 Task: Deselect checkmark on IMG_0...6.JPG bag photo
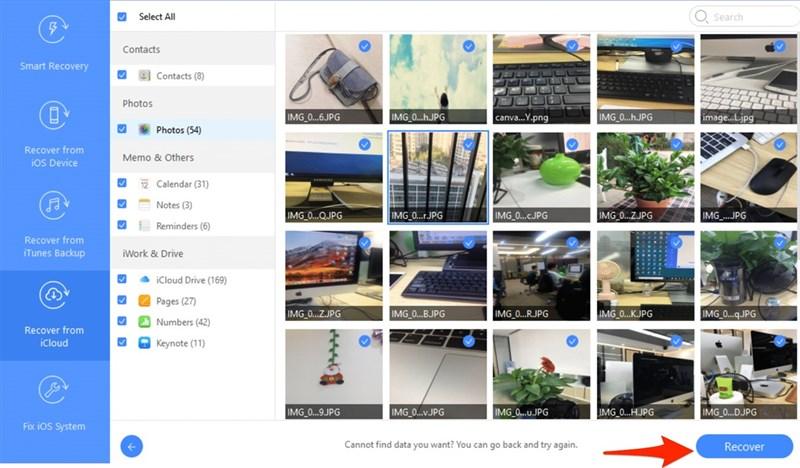[364, 46]
